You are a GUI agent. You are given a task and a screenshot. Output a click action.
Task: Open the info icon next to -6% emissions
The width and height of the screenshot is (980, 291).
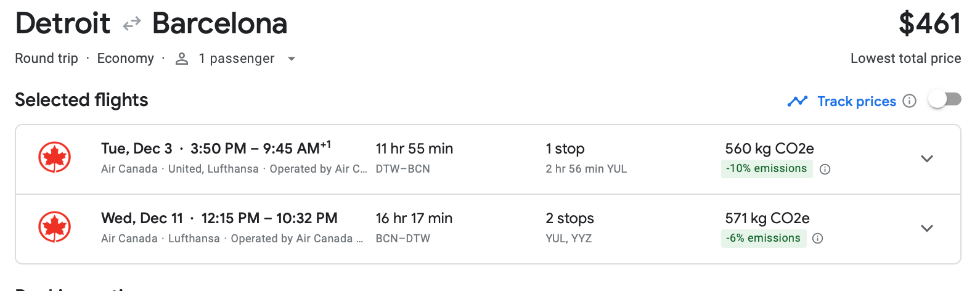coord(818,239)
